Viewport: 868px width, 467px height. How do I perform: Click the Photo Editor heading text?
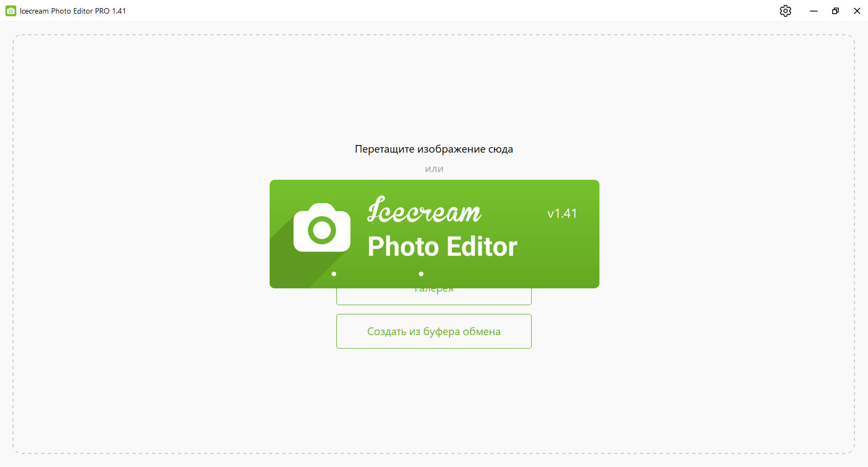point(443,247)
